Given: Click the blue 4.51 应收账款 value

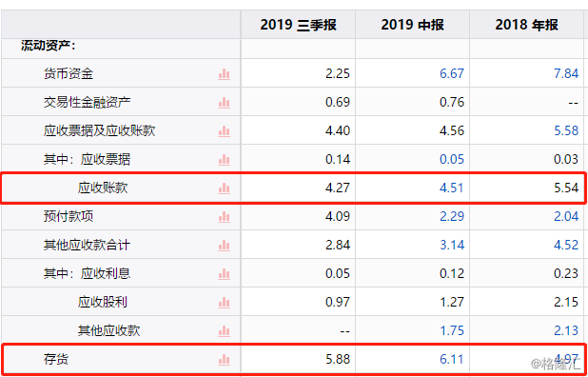Looking at the screenshot, I should (452, 188).
